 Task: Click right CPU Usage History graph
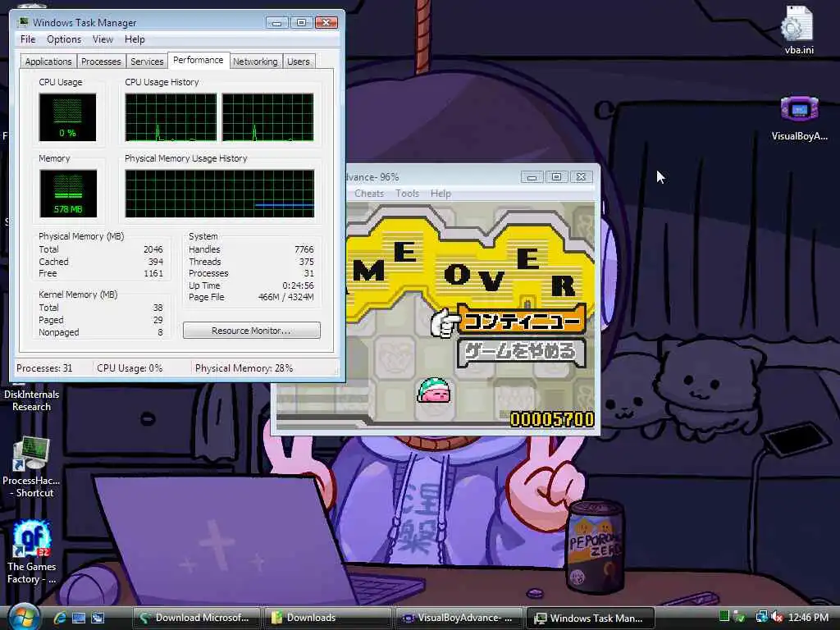point(268,117)
